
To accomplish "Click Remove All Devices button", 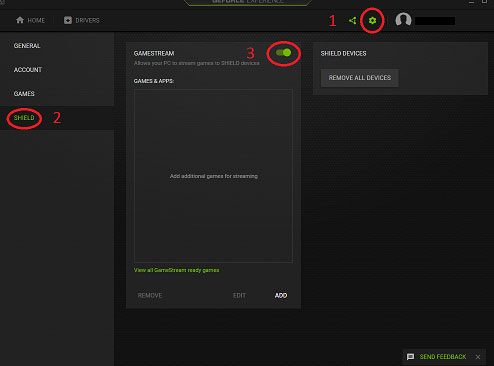I will coord(360,78).
